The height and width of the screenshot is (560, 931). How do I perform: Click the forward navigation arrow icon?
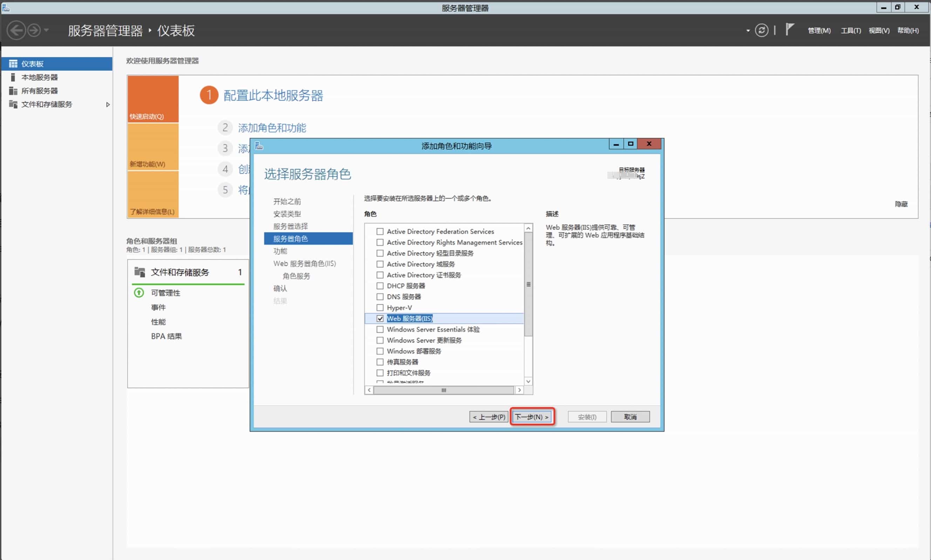point(34,30)
